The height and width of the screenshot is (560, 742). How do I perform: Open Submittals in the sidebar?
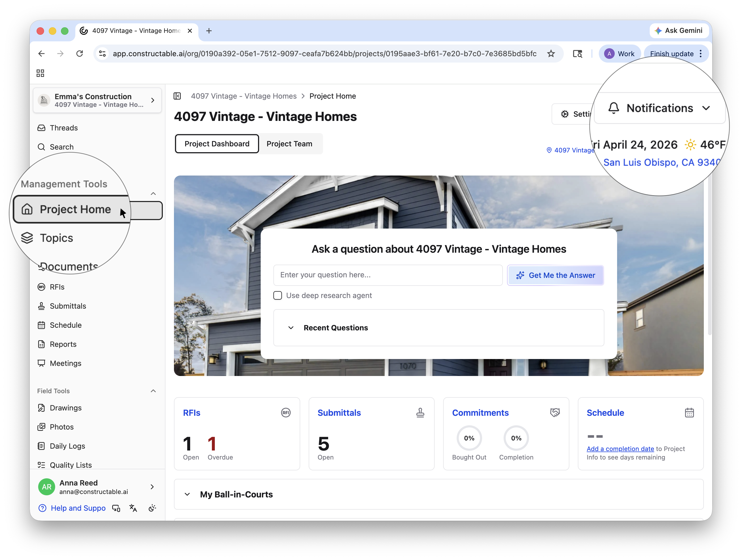pyautogui.click(x=97, y=306)
